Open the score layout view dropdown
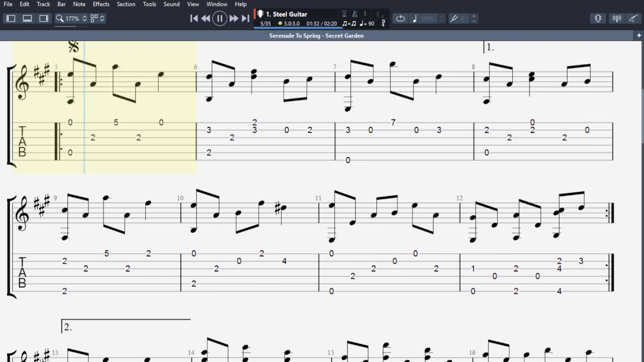 pos(98,19)
